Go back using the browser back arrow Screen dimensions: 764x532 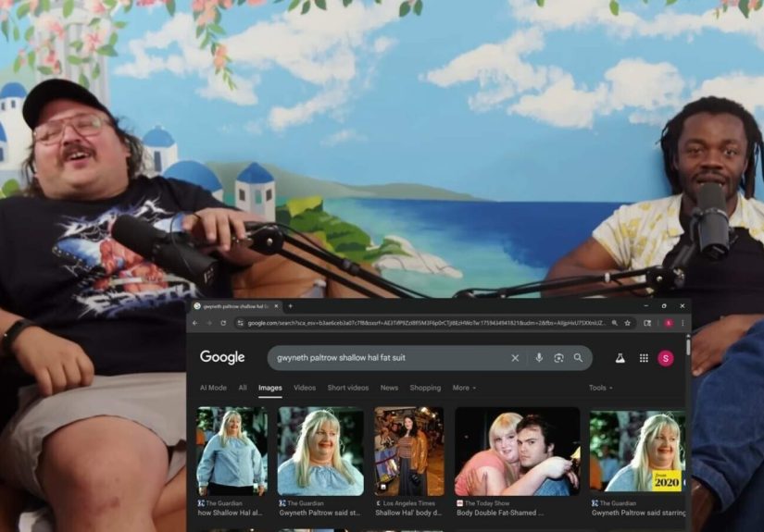click(x=194, y=323)
